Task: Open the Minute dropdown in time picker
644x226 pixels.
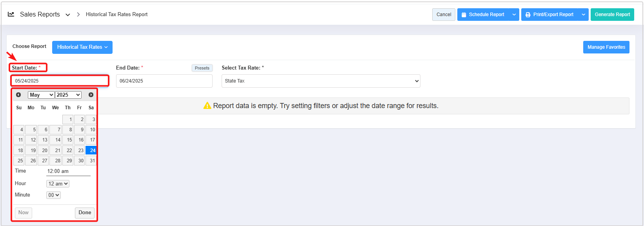Action: [53, 195]
